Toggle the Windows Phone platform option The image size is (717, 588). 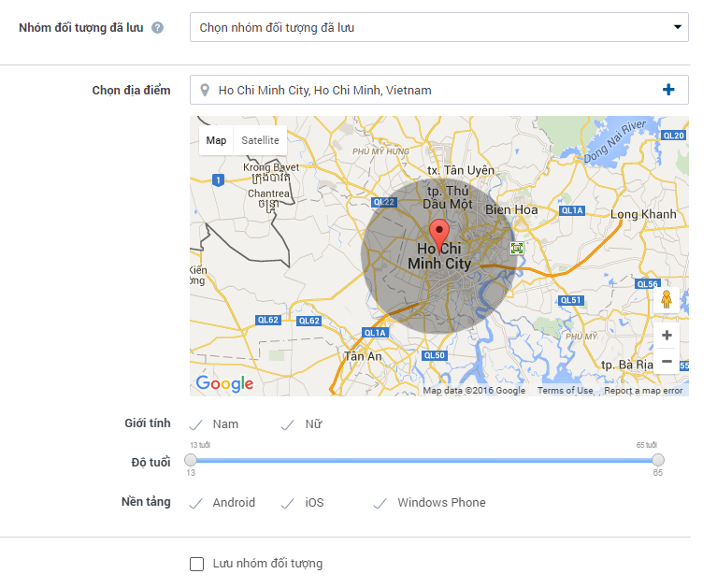(x=430, y=503)
